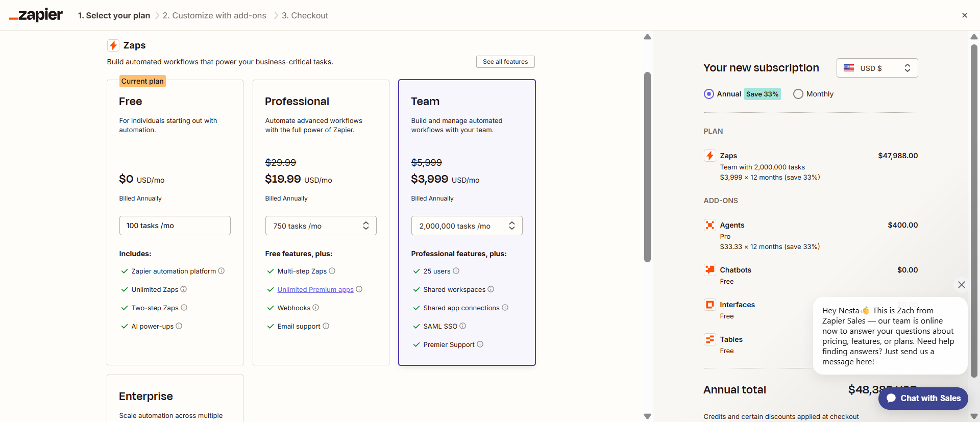The height and width of the screenshot is (422, 980).
Task: Open info icon for Webhooks
Action: pyautogui.click(x=316, y=308)
